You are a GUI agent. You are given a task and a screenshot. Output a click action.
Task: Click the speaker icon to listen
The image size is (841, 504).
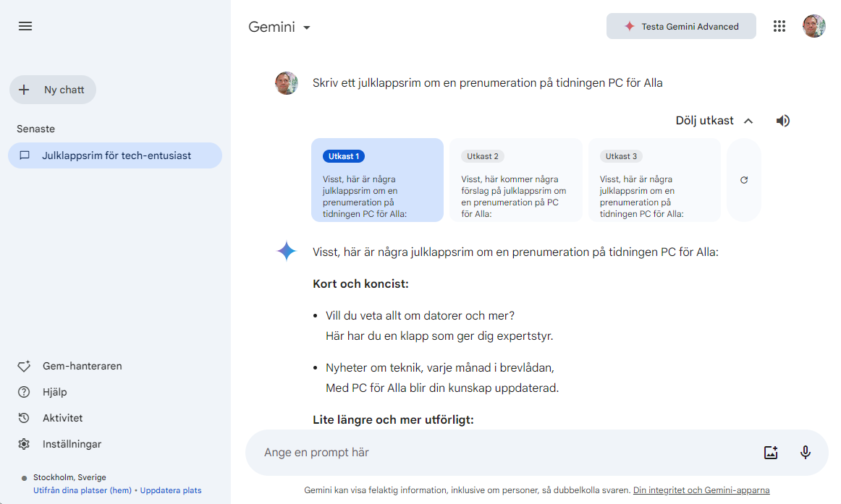pos(782,121)
